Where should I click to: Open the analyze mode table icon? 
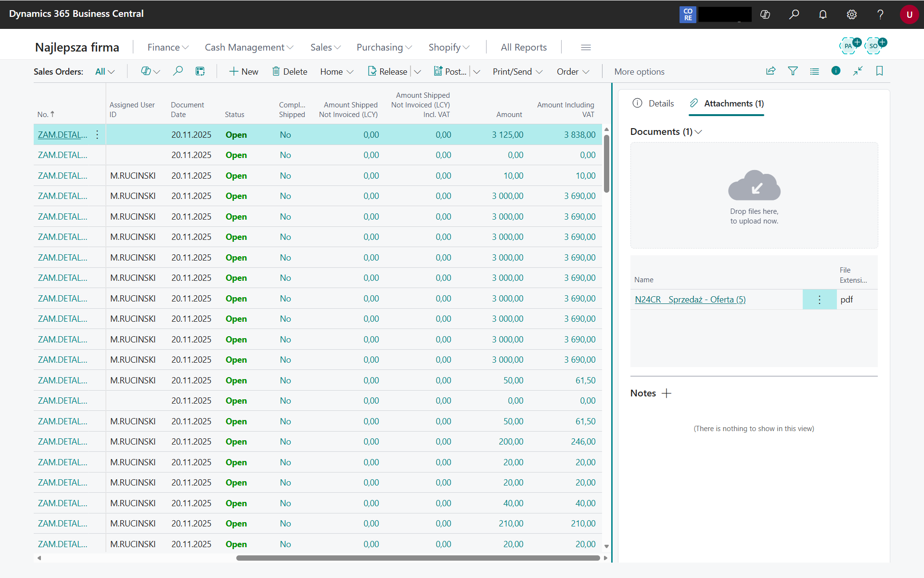coord(200,71)
